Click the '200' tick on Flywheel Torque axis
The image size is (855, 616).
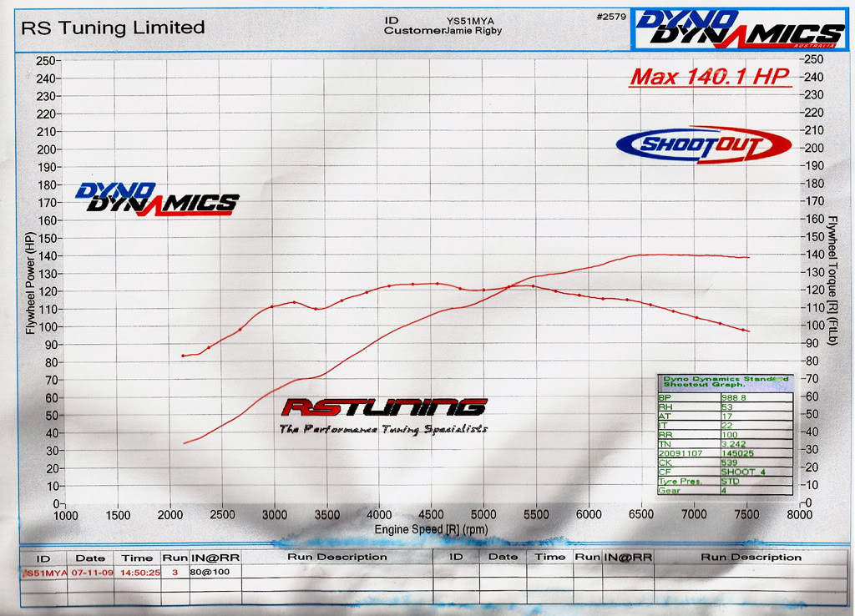point(814,148)
